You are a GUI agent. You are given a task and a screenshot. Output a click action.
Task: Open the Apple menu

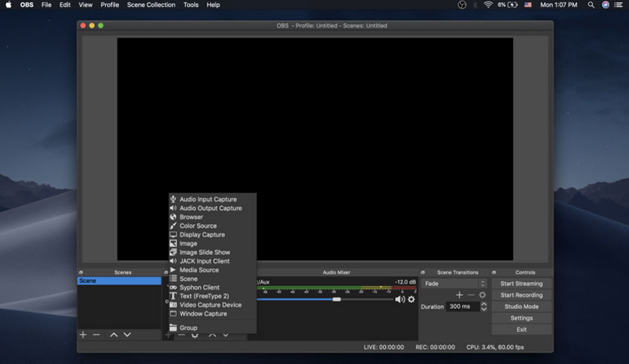click(8, 5)
